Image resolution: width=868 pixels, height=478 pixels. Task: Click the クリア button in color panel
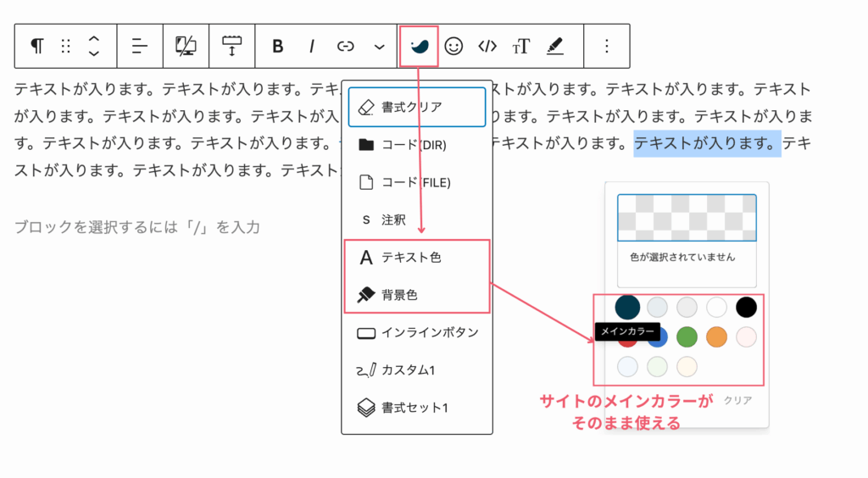(738, 400)
